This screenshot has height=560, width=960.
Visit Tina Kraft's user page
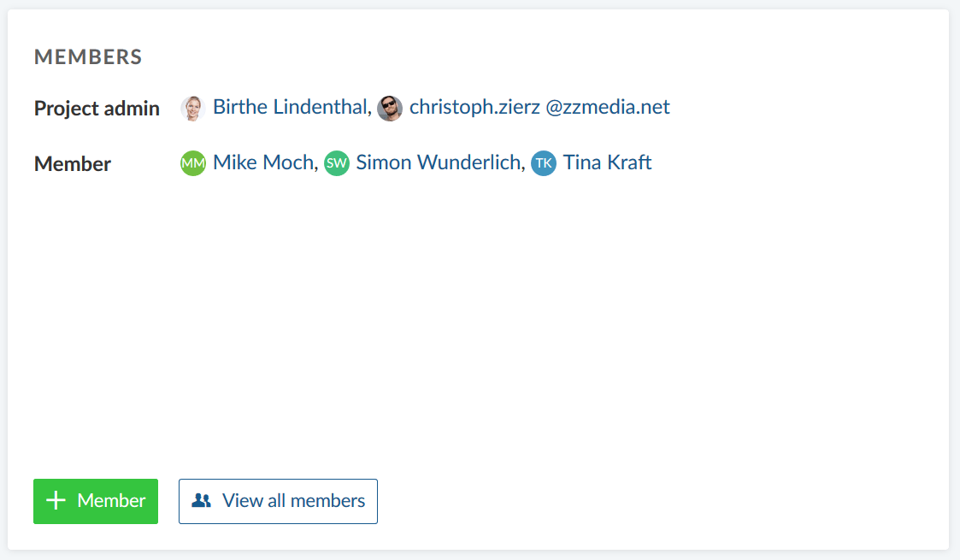click(x=607, y=162)
